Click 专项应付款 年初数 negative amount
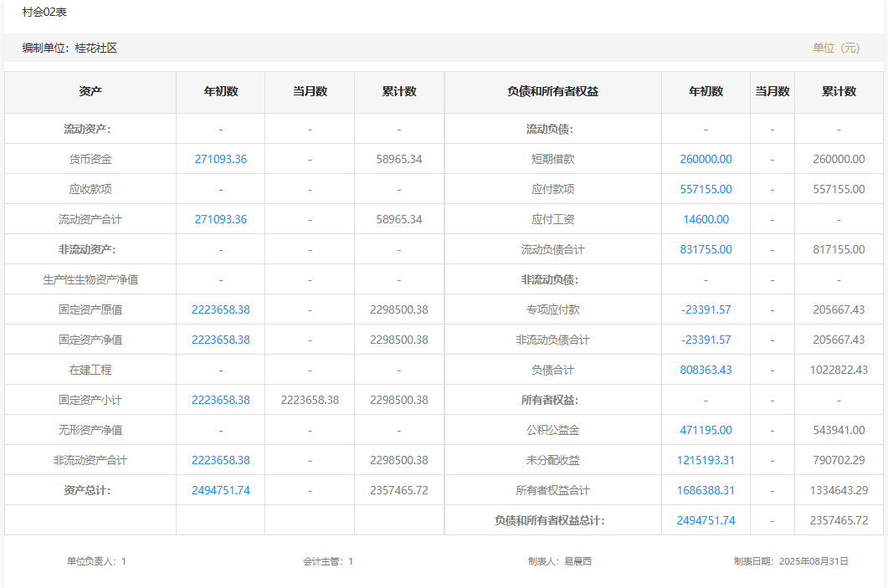Image resolution: width=888 pixels, height=588 pixels. (706, 309)
